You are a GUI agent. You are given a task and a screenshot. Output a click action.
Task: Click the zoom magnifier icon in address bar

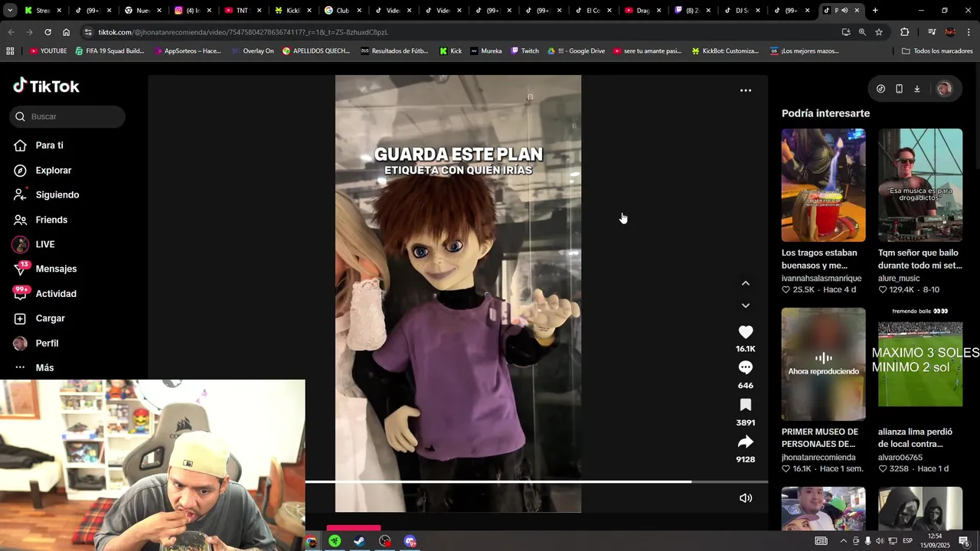pos(862,32)
